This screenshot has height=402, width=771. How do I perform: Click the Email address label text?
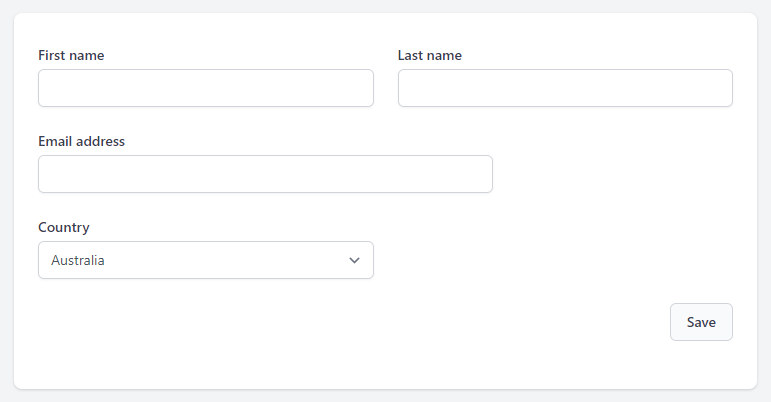pyautogui.click(x=82, y=141)
